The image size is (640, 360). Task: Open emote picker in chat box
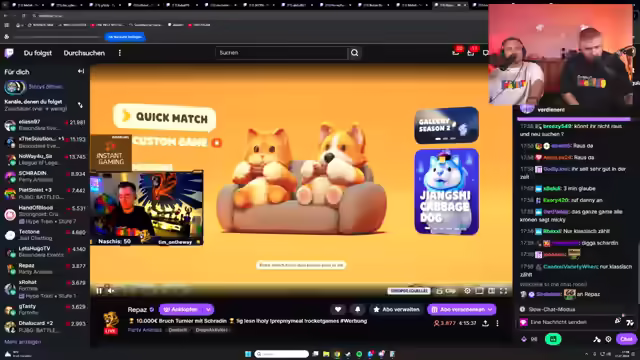pyautogui.click(x=630, y=322)
